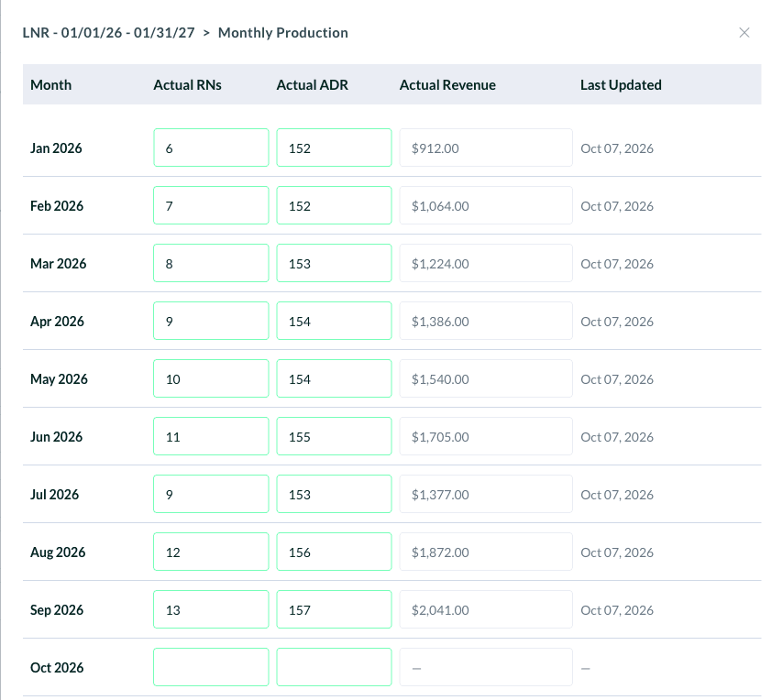Click Actual Revenue $1,872.00 field
Viewport: 783px width, 700px height.
[486, 552]
